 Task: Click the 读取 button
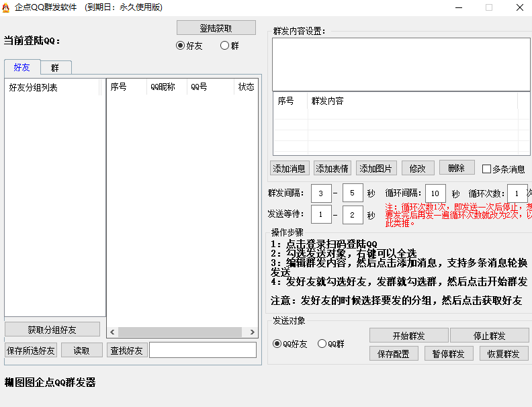pyautogui.click(x=82, y=351)
